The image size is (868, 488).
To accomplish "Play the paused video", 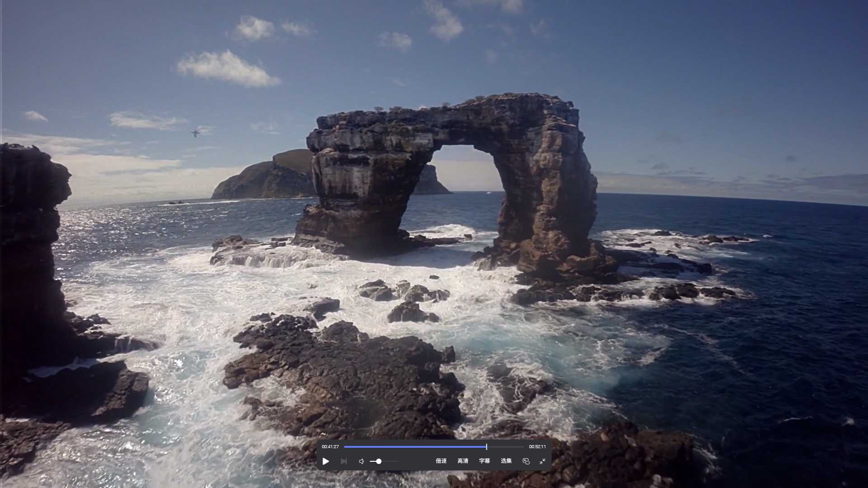I will click(325, 461).
